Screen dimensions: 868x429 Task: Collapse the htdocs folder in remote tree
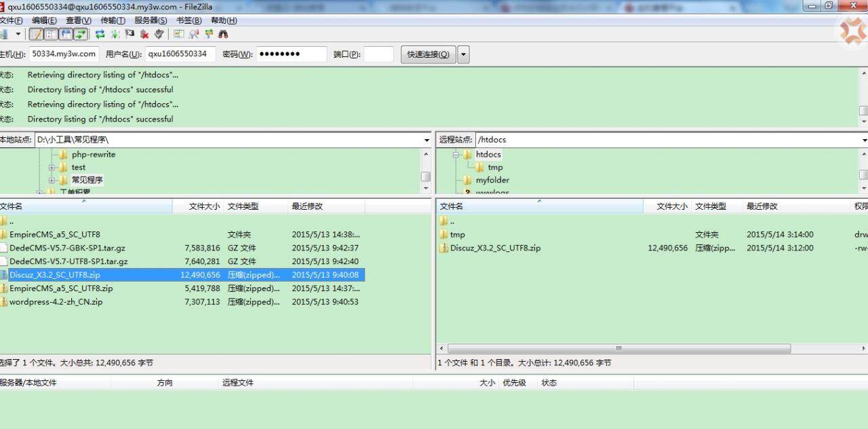pyautogui.click(x=456, y=154)
